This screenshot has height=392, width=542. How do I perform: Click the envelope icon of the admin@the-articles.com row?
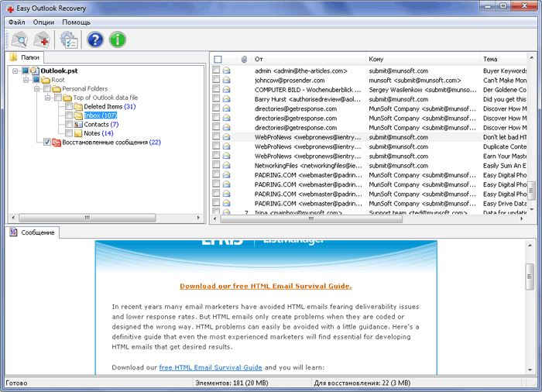[x=226, y=70]
